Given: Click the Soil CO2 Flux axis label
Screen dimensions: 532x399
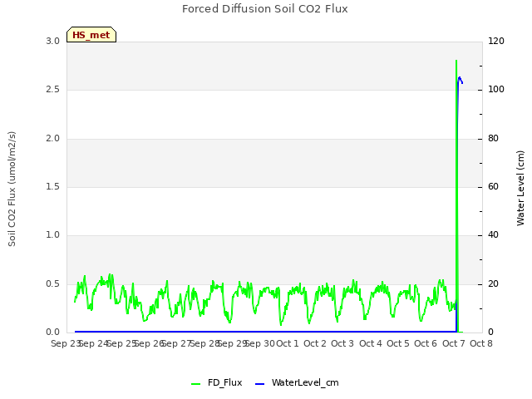Looking at the screenshot, I should click(12, 189).
